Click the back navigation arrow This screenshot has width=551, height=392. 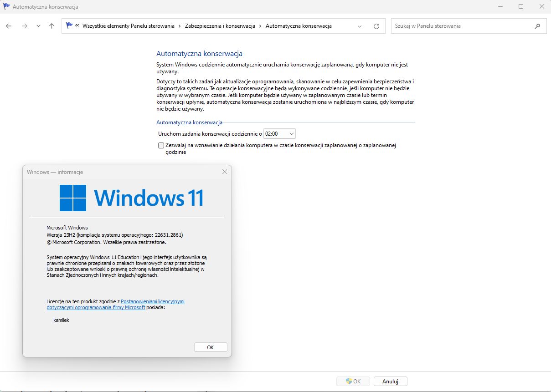[x=8, y=26]
